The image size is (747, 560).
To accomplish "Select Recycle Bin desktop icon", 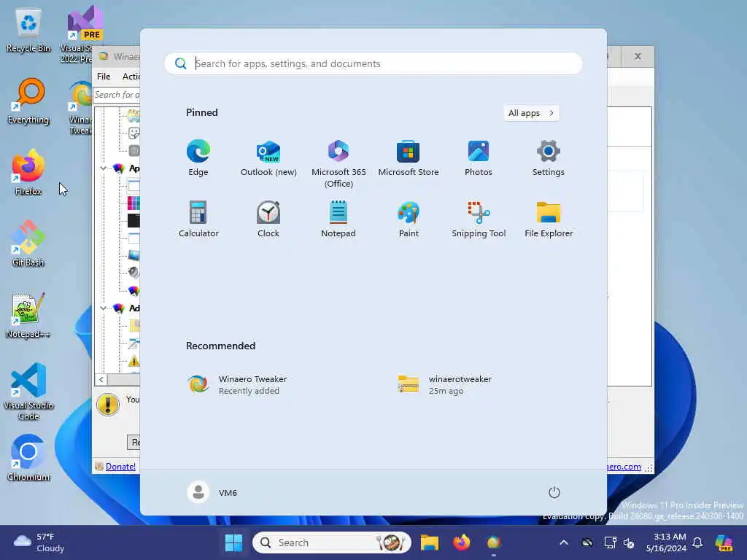I will coord(28,31).
